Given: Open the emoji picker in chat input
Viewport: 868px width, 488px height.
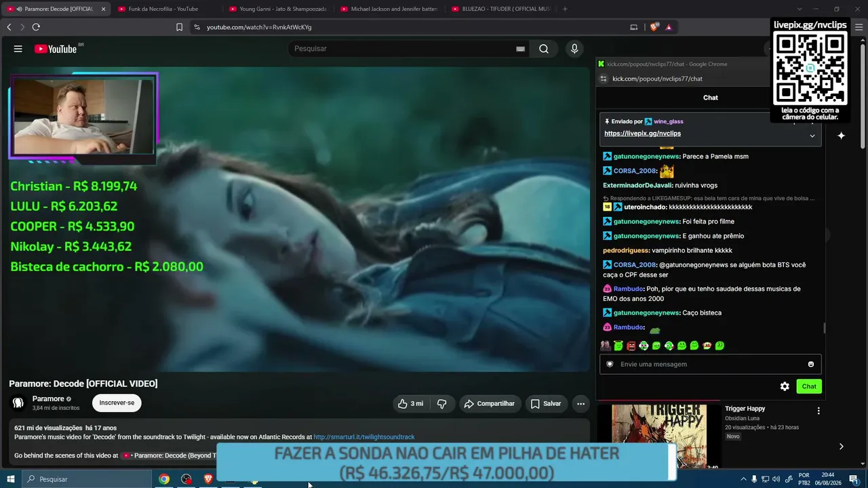Looking at the screenshot, I should [x=811, y=364].
